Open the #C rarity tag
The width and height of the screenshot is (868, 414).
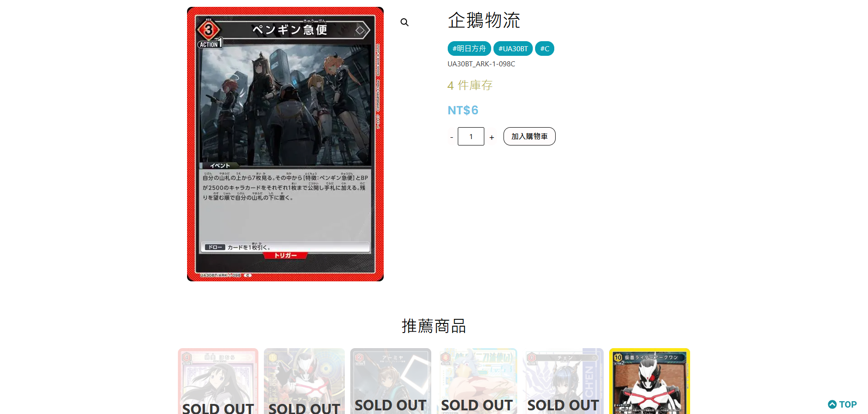pos(544,48)
